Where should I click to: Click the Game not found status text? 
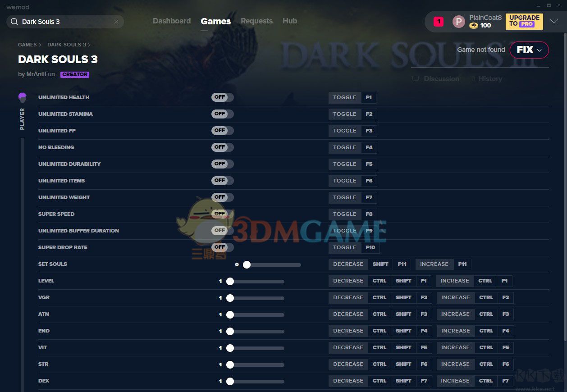coord(481,50)
